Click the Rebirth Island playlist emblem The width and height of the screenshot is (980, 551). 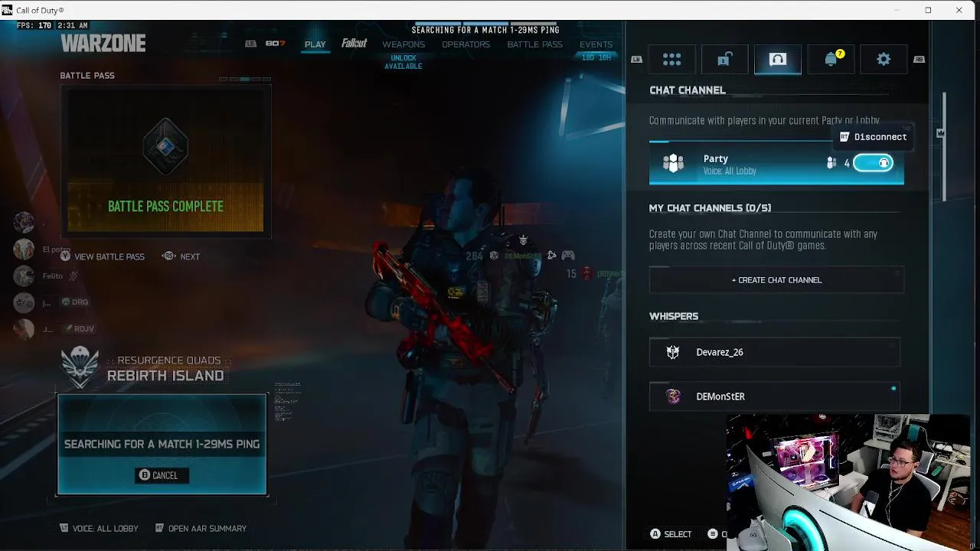[x=80, y=367]
